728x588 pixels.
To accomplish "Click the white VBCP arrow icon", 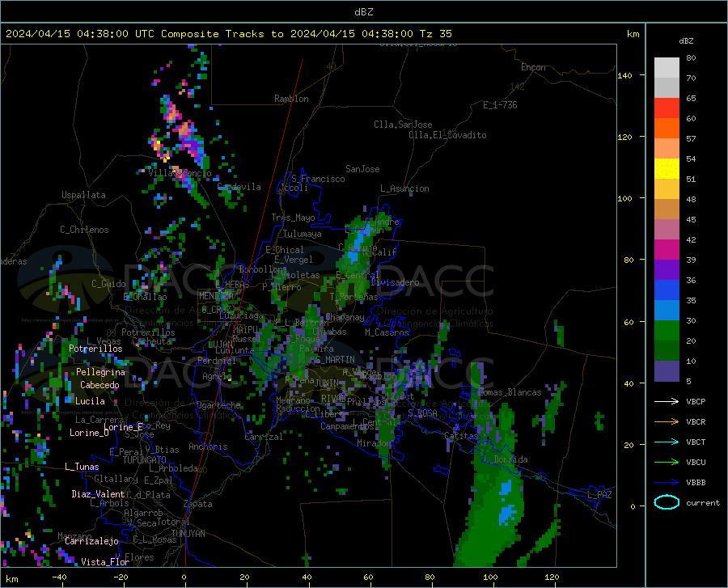I will (x=667, y=401).
